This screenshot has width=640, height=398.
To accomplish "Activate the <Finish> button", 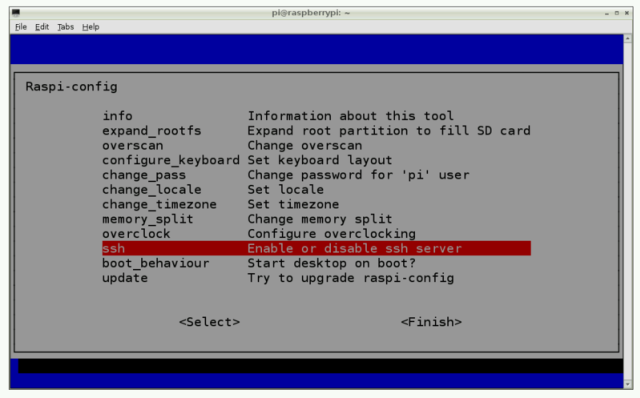I will coord(431,322).
